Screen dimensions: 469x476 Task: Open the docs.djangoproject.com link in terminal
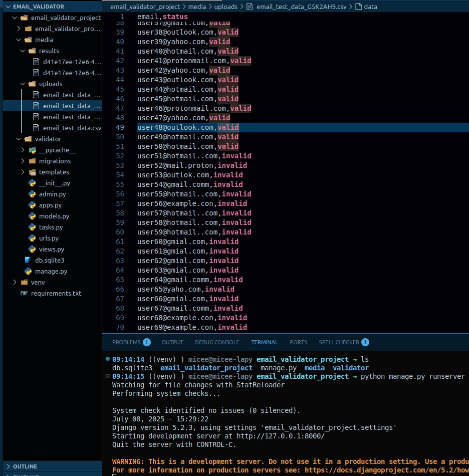(387, 470)
